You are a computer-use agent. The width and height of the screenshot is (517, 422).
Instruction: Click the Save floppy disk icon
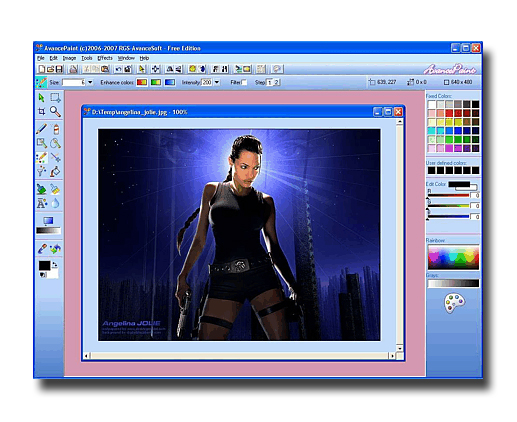[59, 69]
